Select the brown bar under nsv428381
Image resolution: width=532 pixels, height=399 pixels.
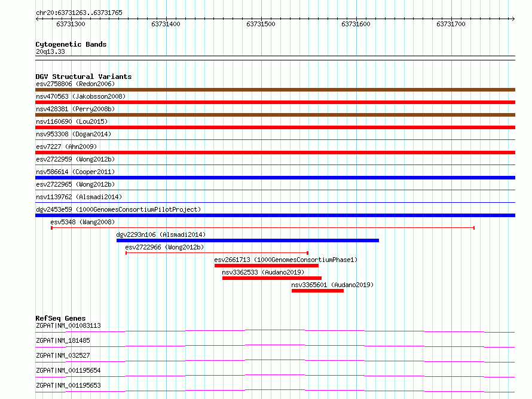pyautogui.click(x=275, y=115)
